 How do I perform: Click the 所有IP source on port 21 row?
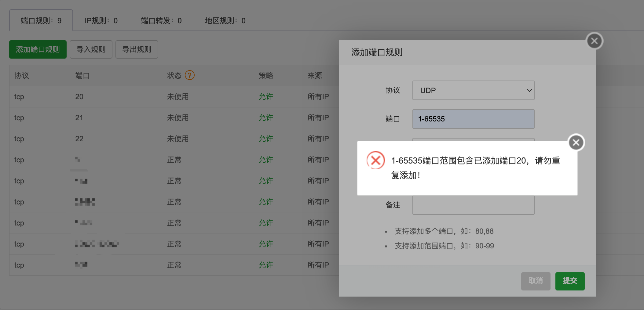click(x=318, y=117)
